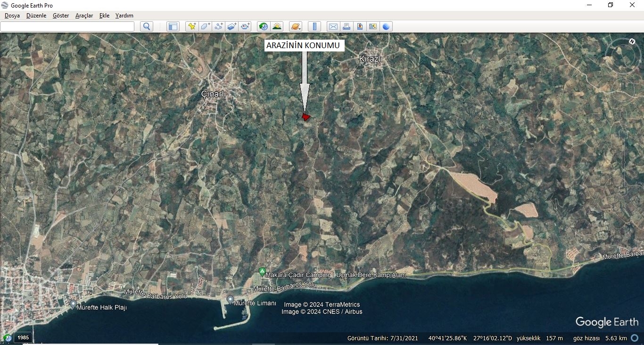The height and width of the screenshot is (345, 644).
Task: Add a new placemark
Action: click(191, 26)
